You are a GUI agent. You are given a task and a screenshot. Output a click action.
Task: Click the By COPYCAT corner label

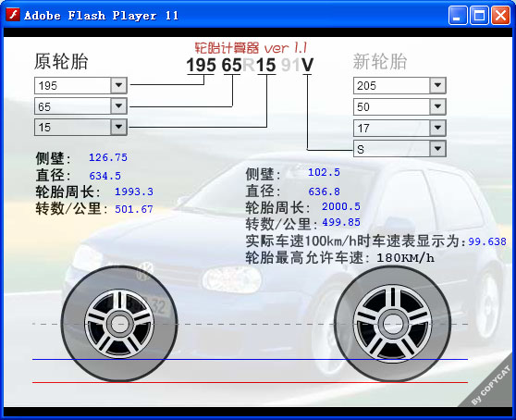point(490,386)
